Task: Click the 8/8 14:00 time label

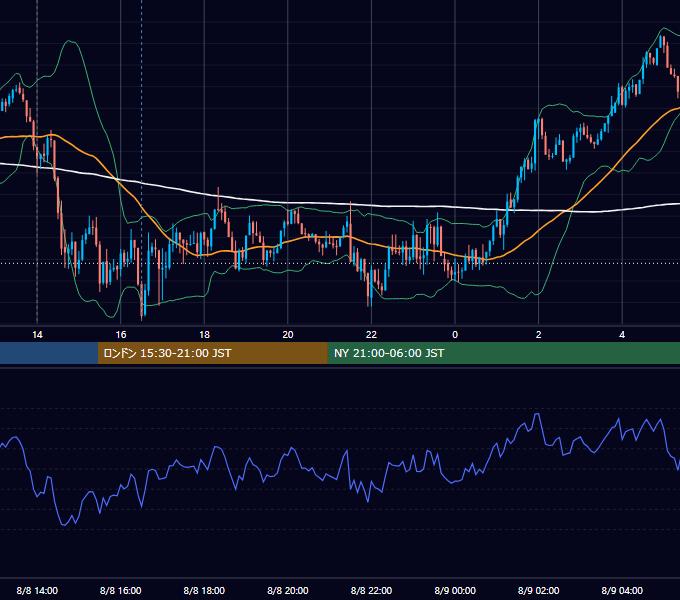Action: tap(37, 590)
